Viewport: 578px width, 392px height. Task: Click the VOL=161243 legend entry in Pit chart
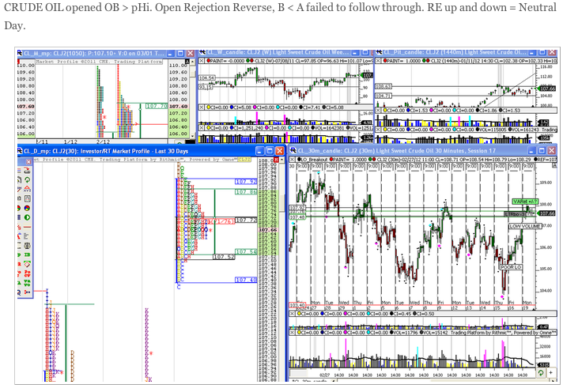pos(523,130)
